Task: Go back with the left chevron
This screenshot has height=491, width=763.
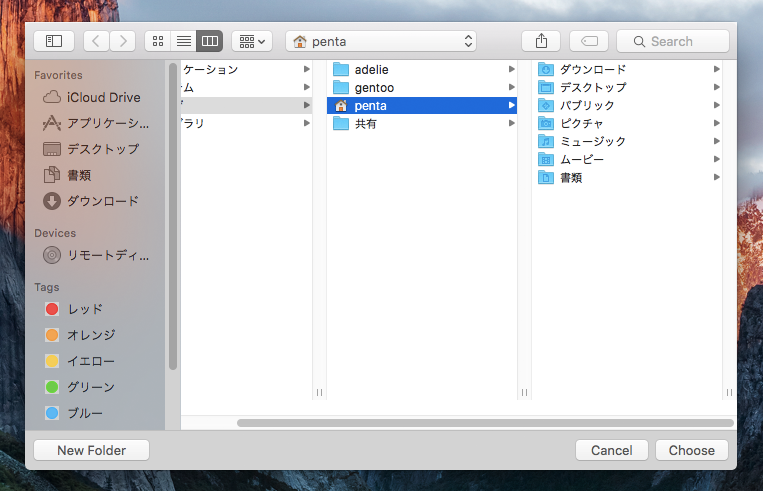Action: [x=96, y=41]
